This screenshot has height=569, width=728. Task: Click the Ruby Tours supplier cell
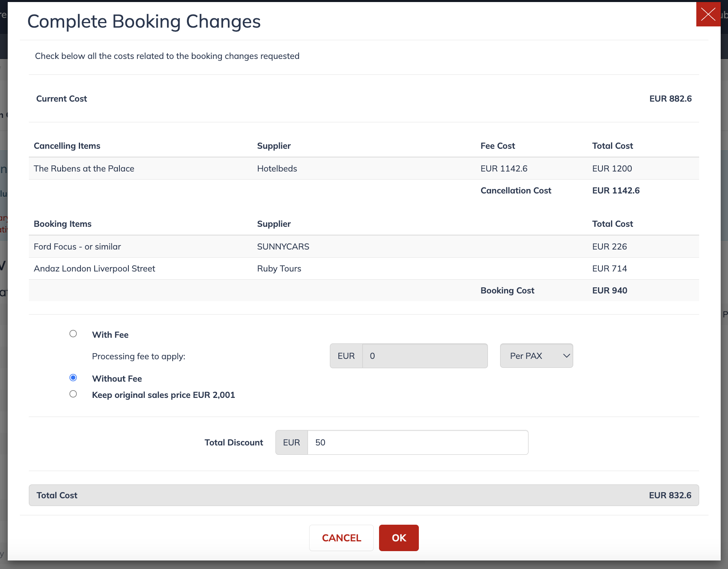point(279,268)
